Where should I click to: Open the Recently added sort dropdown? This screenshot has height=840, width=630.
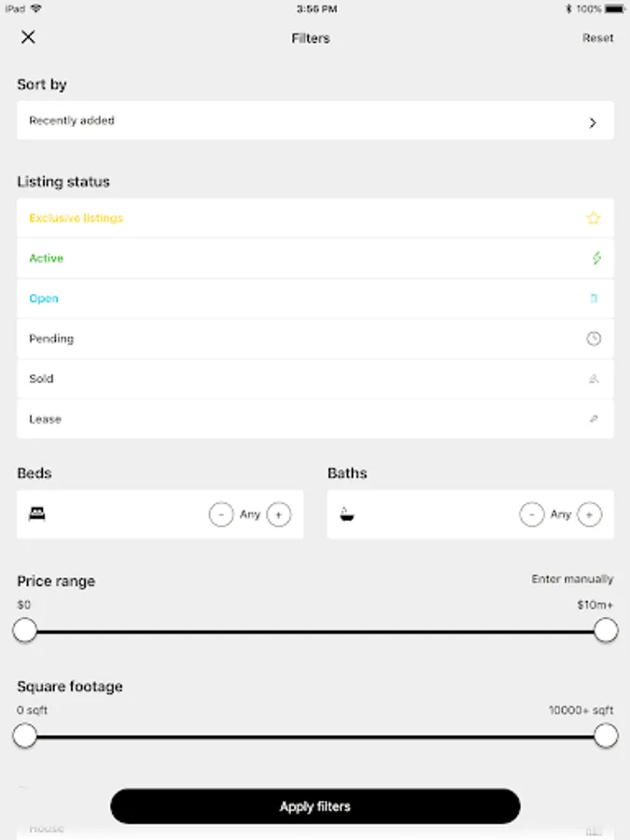point(315,120)
